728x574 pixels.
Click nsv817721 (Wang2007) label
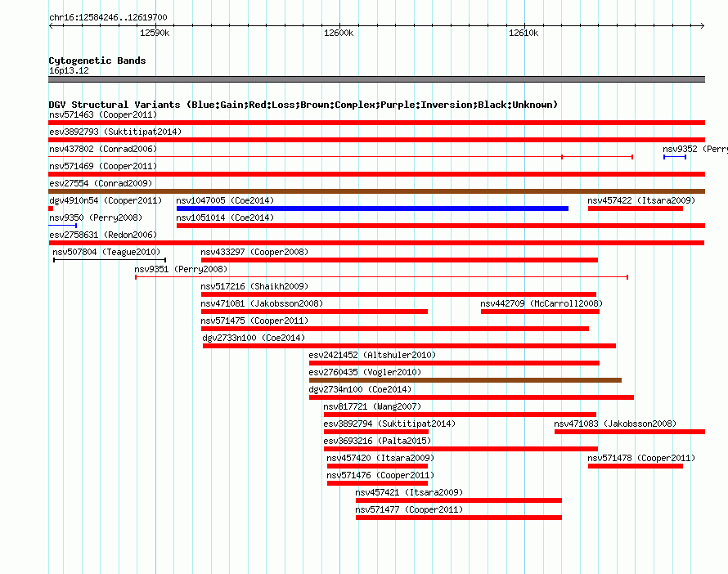point(372,406)
